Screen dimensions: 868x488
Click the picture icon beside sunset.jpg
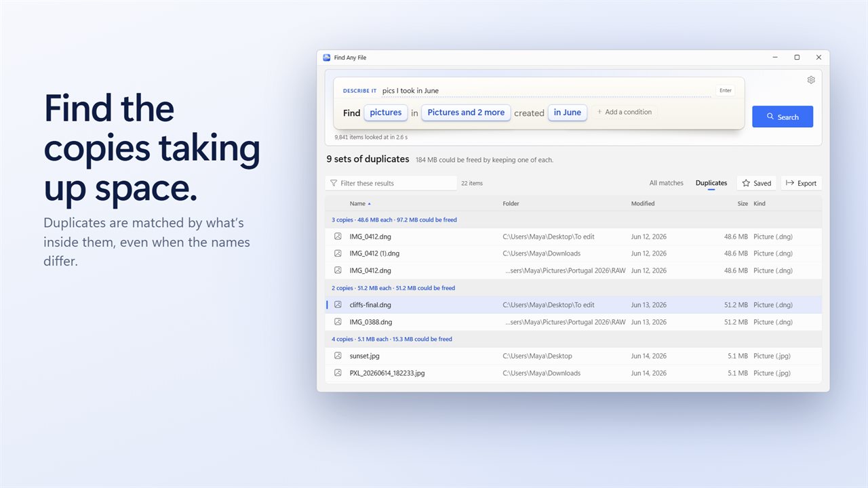point(338,356)
